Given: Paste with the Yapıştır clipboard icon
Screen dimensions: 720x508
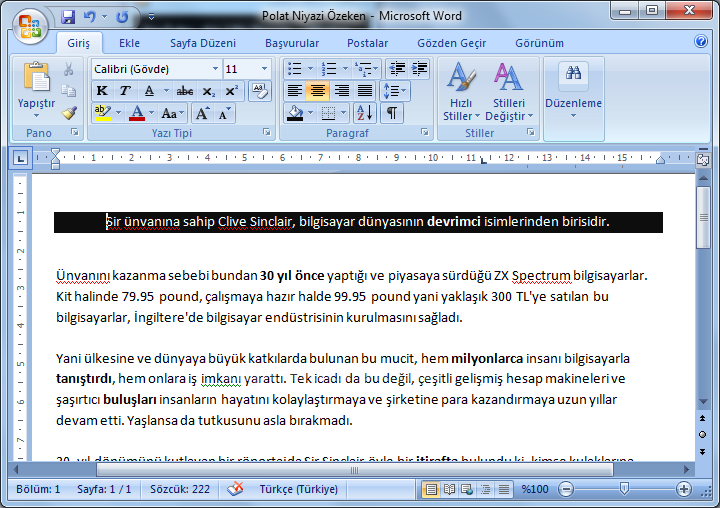Looking at the screenshot, I should click(36, 77).
